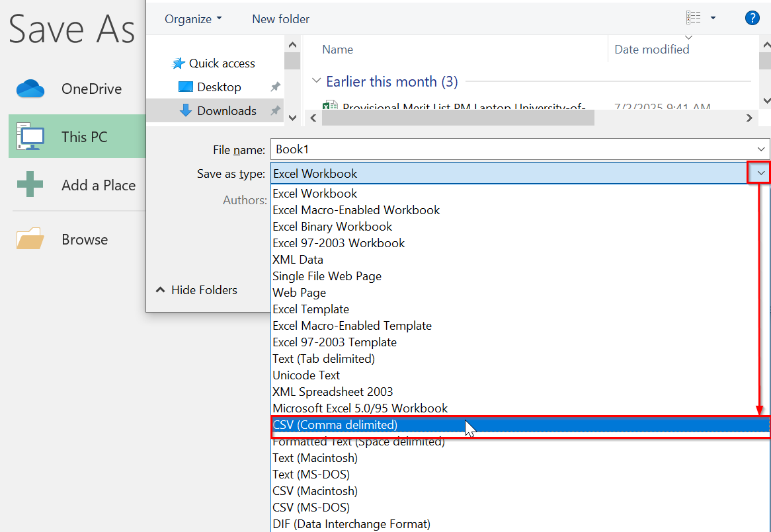Click navigation pane scroll down arrow
771x532 pixels.
(x=292, y=118)
